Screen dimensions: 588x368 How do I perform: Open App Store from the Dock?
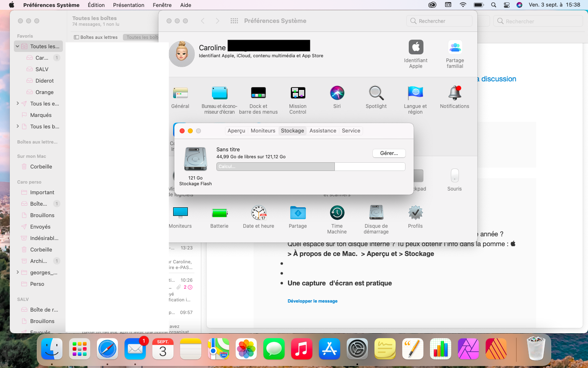point(330,349)
